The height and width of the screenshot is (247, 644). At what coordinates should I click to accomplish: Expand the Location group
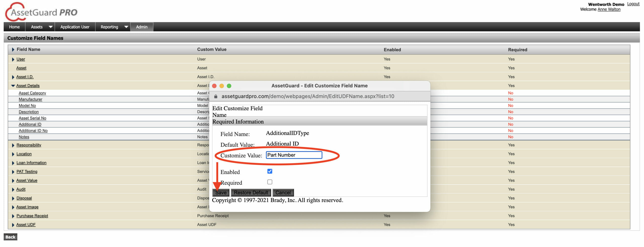[13, 154]
